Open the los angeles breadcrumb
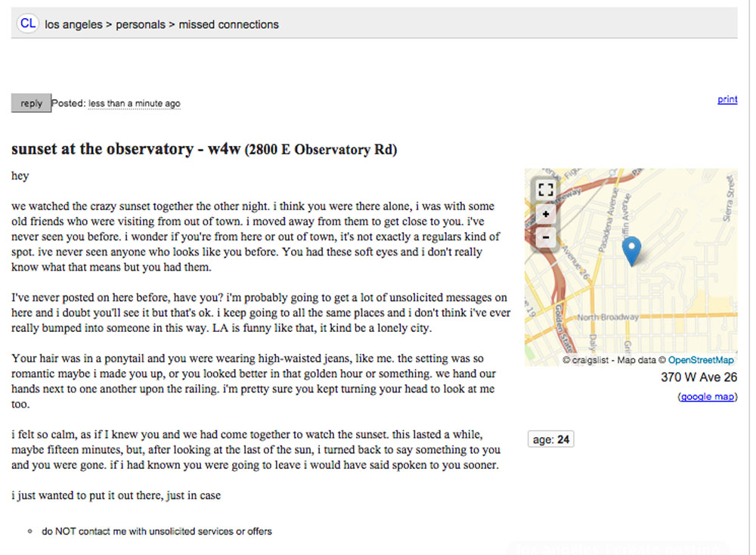This screenshot has width=756, height=555. click(x=74, y=25)
